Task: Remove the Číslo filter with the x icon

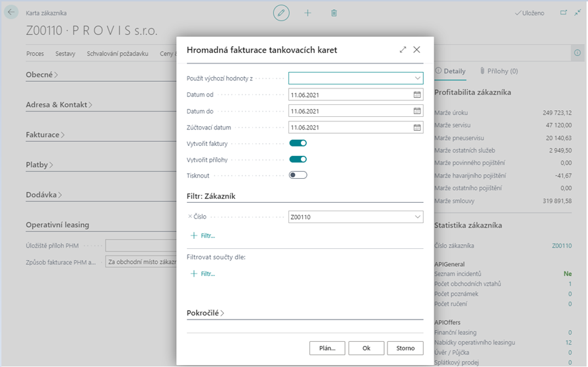Action: click(190, 217)
